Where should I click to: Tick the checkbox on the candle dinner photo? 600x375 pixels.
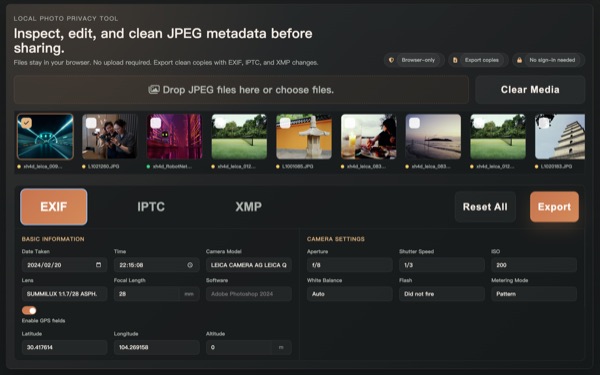tap(350, 123)
